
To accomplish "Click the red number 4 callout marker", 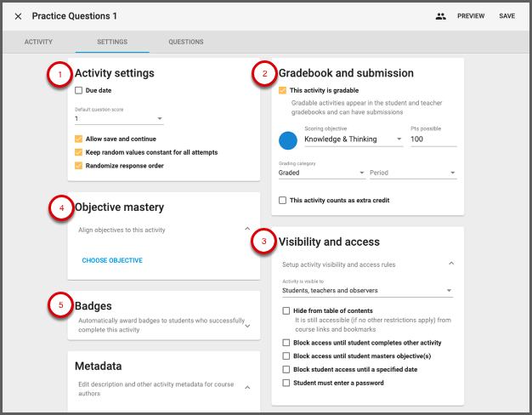I will tap(58, 208).
